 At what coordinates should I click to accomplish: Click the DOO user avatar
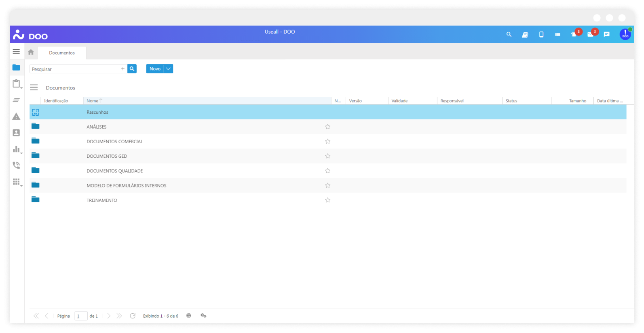pyautogui.click(x=625, y=34)
